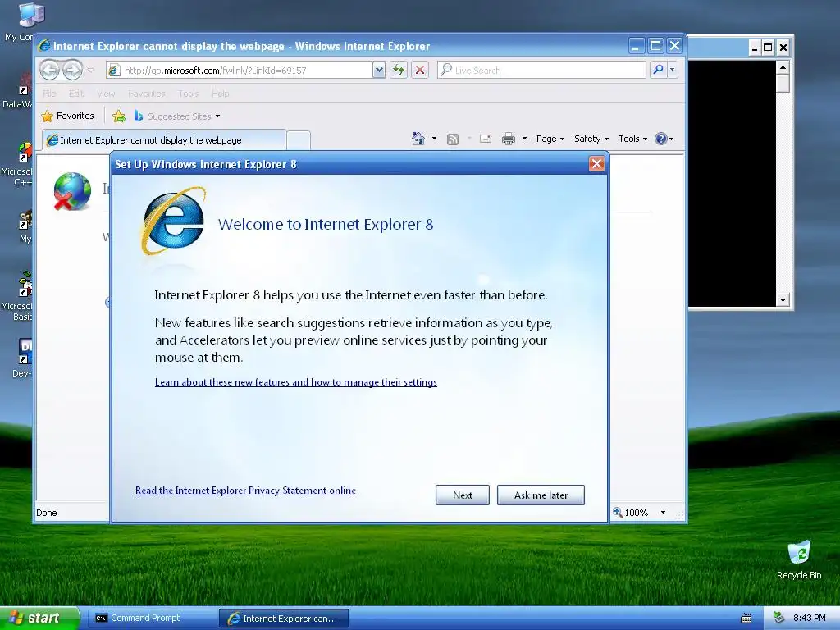840x630 pixels.
Task: Open the search provider dropdown arrow
Action: [673, 70]
